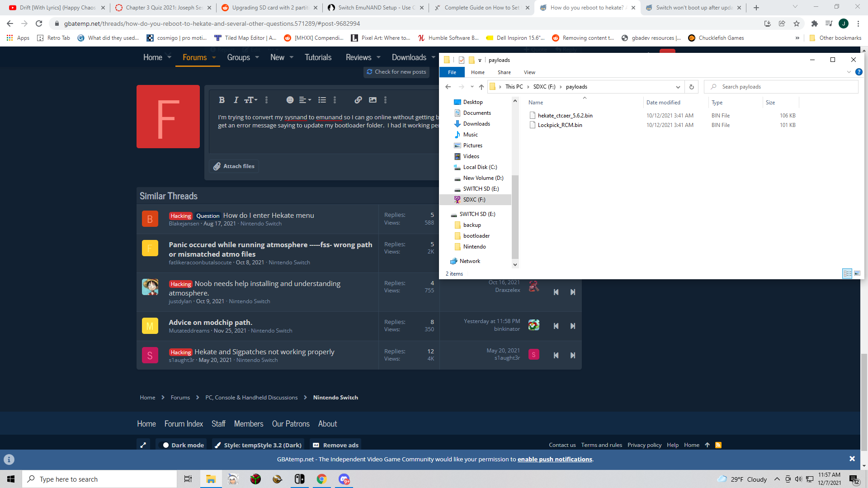Open the File tab in File Explorer
868x488 pixels.
tap(452, 72)
